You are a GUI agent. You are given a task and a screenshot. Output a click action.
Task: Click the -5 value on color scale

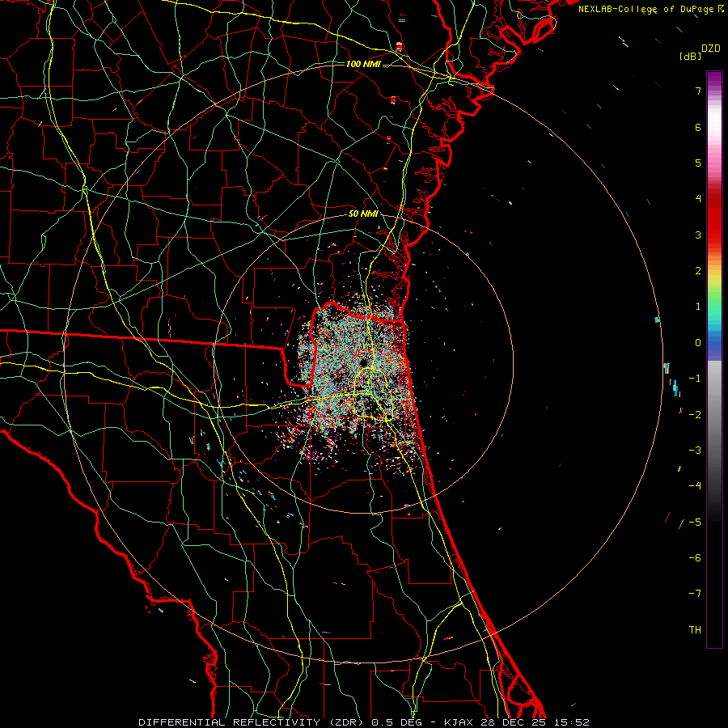pos(695,522)
